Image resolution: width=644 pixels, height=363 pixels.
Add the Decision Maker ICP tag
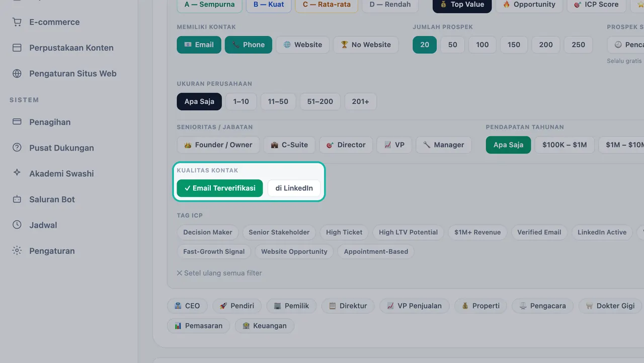(208, 233)
